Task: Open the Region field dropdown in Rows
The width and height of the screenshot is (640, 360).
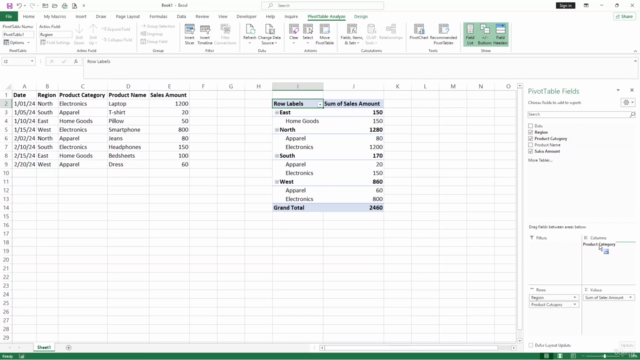Action: coord(575,298)
